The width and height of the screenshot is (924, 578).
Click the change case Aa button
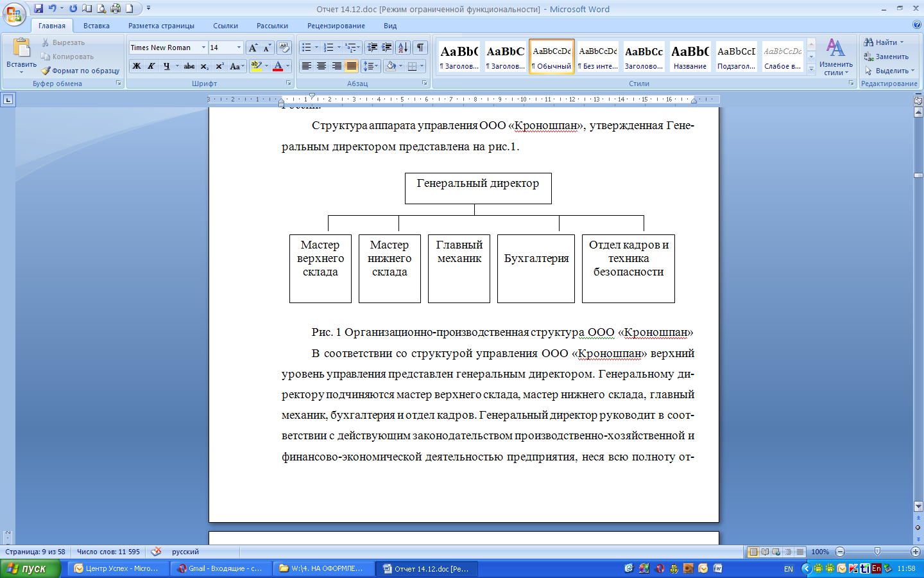[236, 66]
